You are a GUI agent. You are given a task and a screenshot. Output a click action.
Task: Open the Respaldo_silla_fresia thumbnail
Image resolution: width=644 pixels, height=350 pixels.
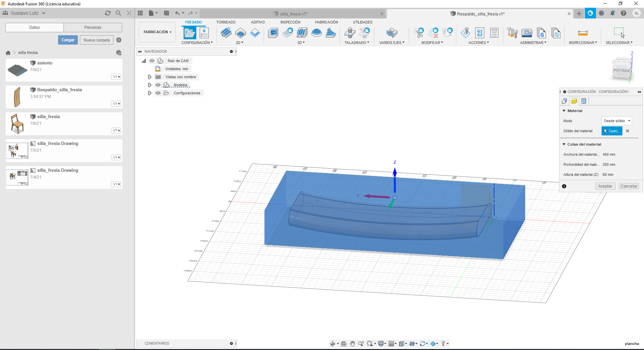tap(17, 97)
